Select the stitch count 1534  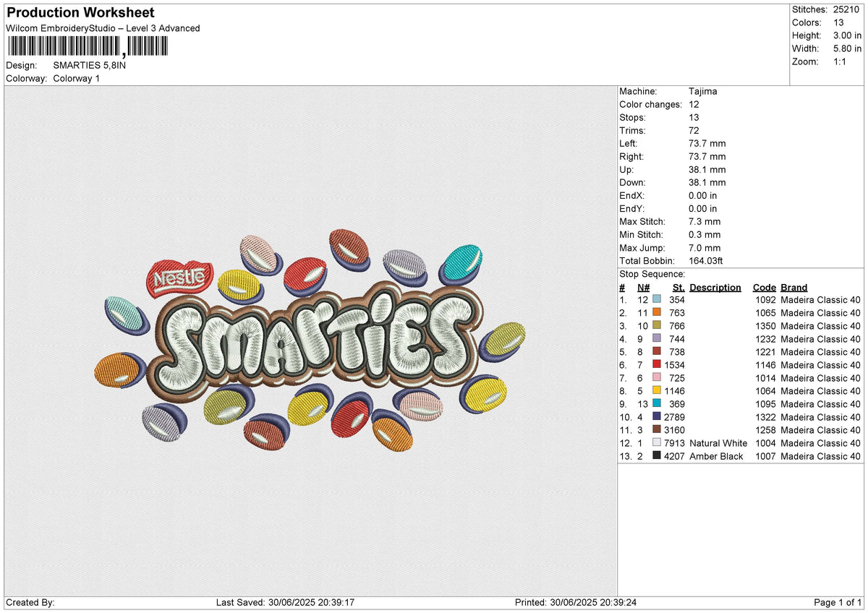point(674,364)
